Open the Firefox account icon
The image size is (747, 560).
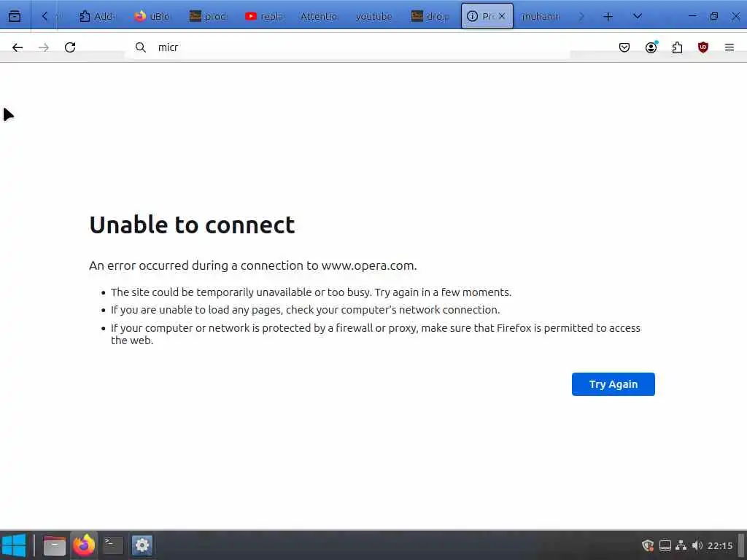coord(651,47)
